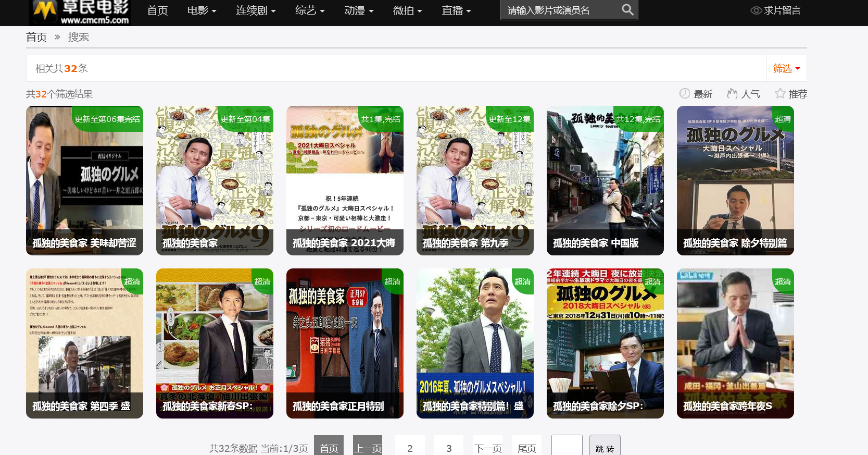Click the star icon for 推荐 sorting
Viewport: 868px width, 455px height.
pos(779,93)
